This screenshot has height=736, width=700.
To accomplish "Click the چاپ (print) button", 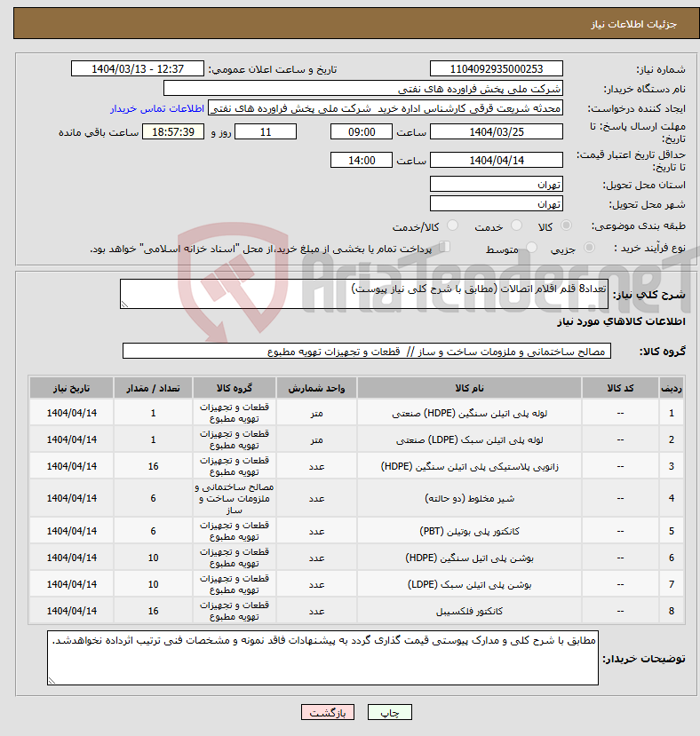I will click(389, 713).
